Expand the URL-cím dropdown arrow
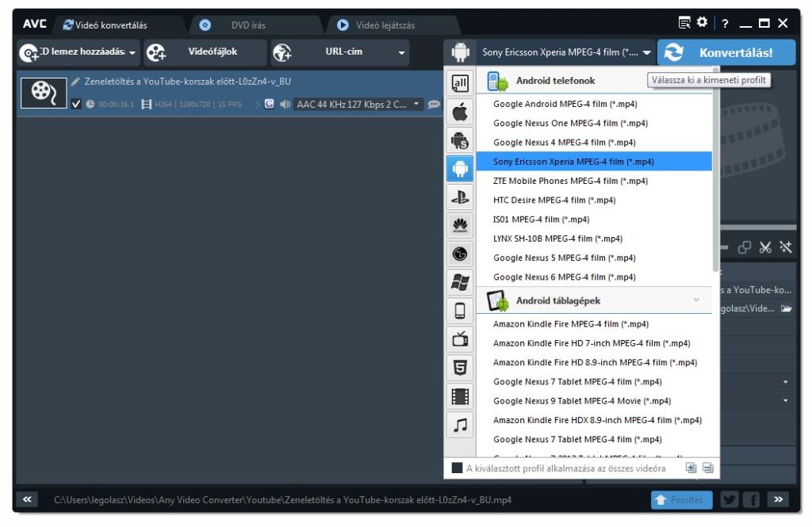This screenshot has width=812, height=527. pos(401,53)
